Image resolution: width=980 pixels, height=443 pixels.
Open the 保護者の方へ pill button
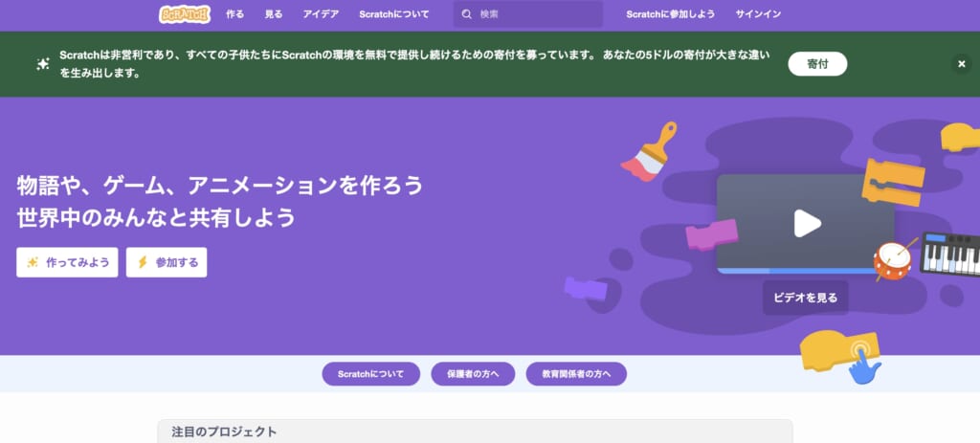(x=473, y=374)
